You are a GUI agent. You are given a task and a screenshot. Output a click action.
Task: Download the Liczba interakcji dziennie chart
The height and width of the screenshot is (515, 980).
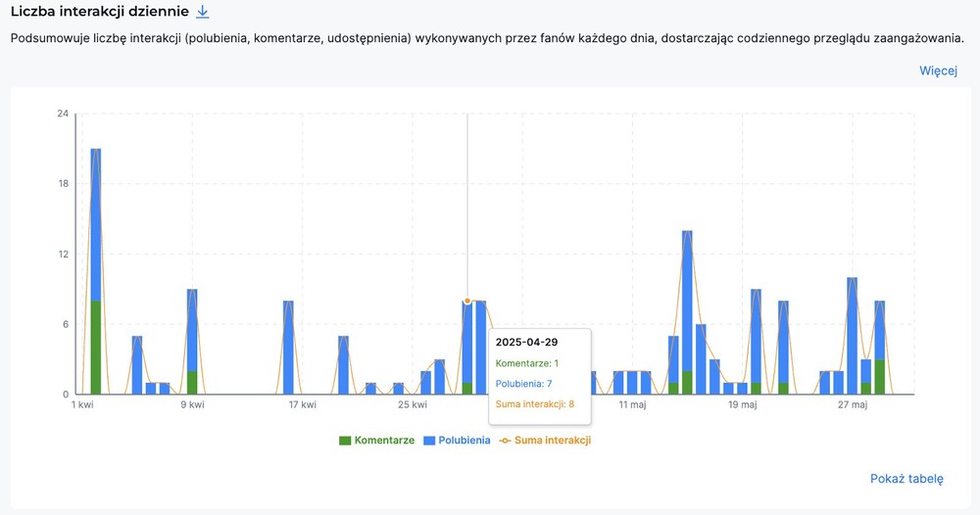point(203,12)
